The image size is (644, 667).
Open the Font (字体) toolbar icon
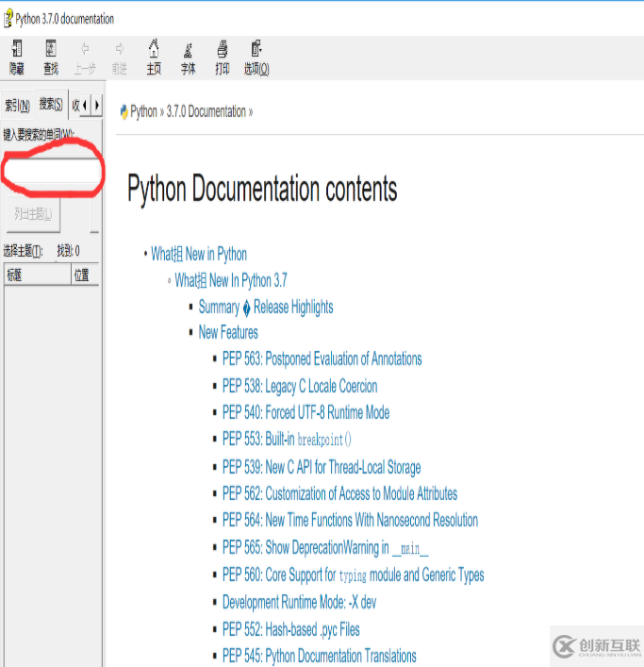[188, 50]
